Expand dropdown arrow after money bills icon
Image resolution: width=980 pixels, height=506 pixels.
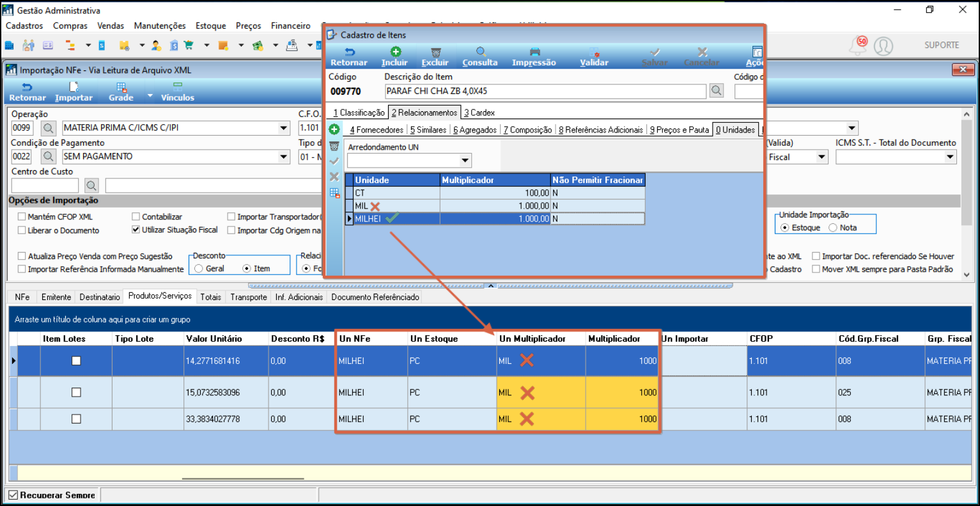(276, 45)
